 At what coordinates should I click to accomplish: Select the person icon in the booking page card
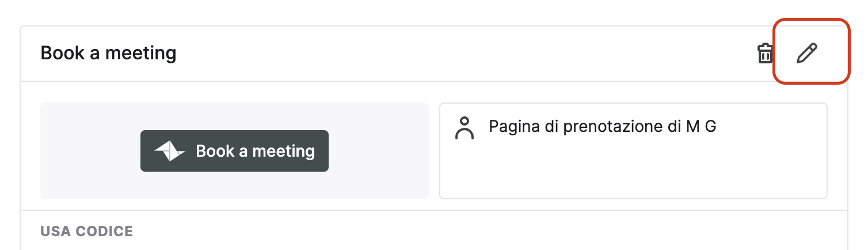[465, 128]
